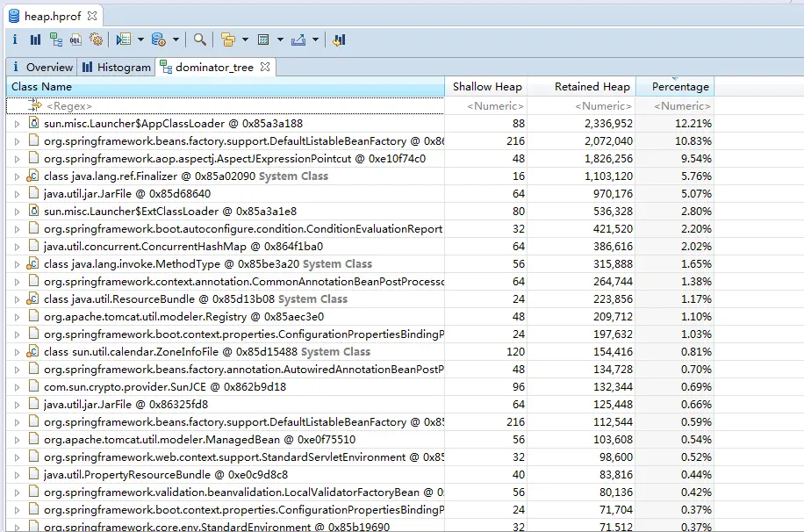Open dropdown next to export icon
This screenshot has width=804, height=532.
pyautogui.click(x=315, y=40)
